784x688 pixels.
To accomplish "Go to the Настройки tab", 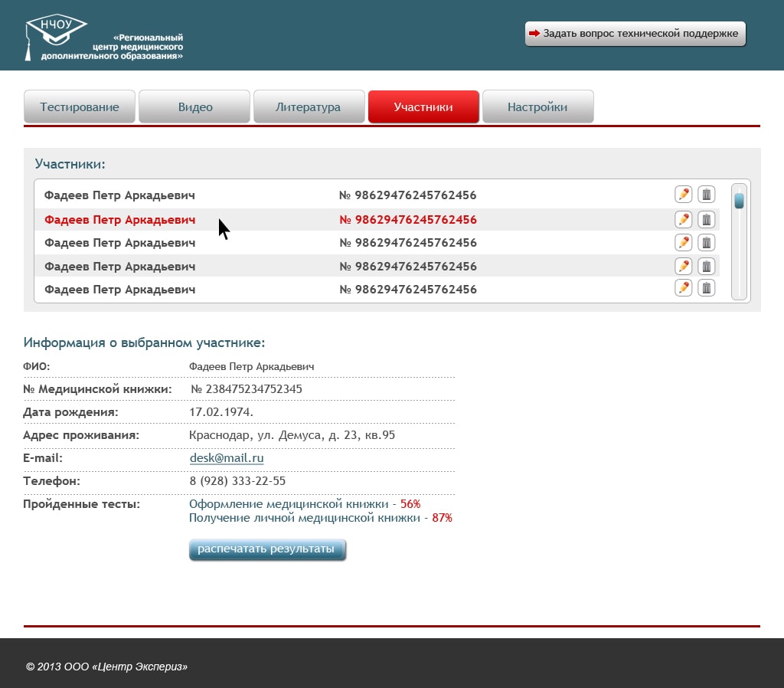I will tap(538, 106).
